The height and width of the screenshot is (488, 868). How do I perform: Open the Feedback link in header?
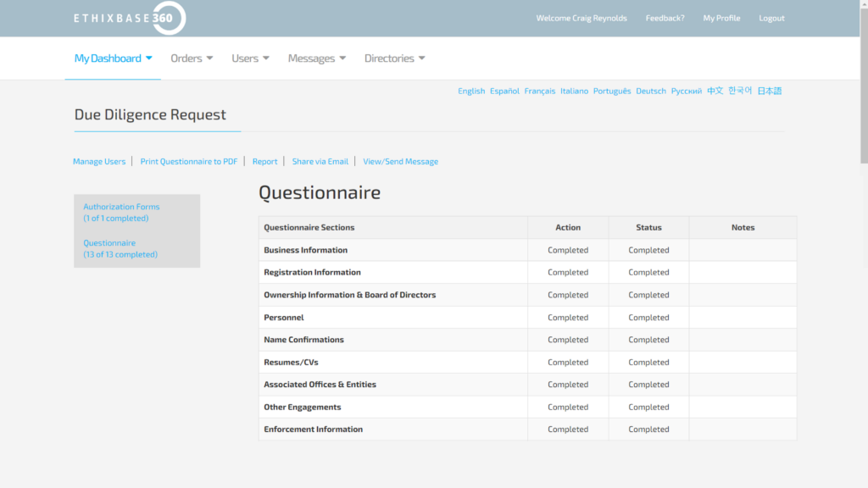(x=665, y=19)
